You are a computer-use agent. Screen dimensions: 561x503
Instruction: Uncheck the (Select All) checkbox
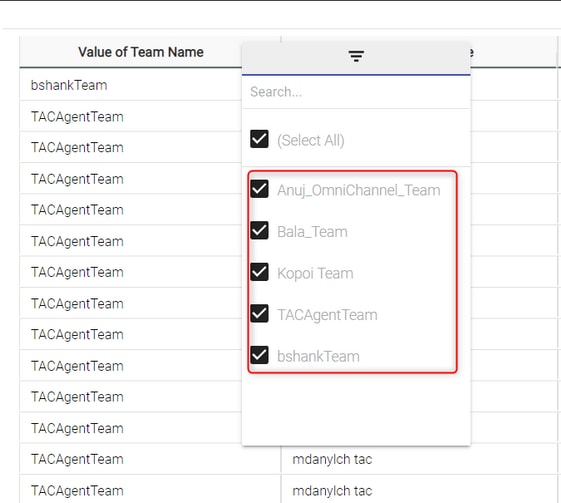click(259, 139)
